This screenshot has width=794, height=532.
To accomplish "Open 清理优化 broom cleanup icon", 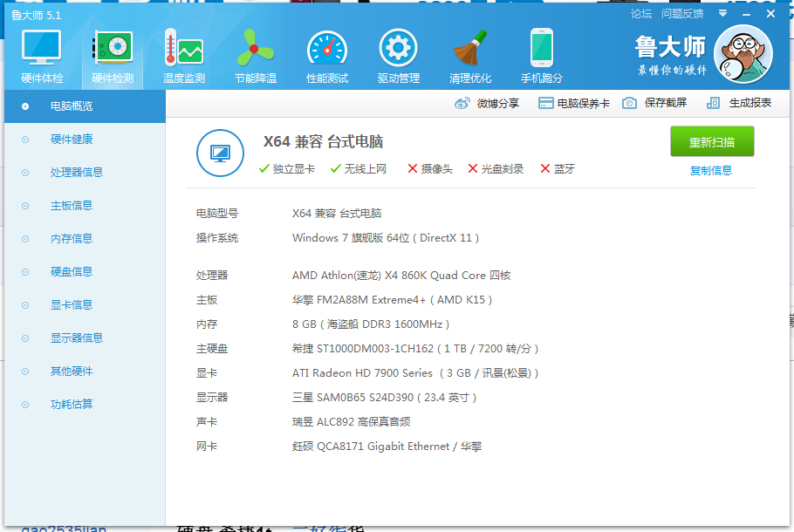I will pos(470,48).
